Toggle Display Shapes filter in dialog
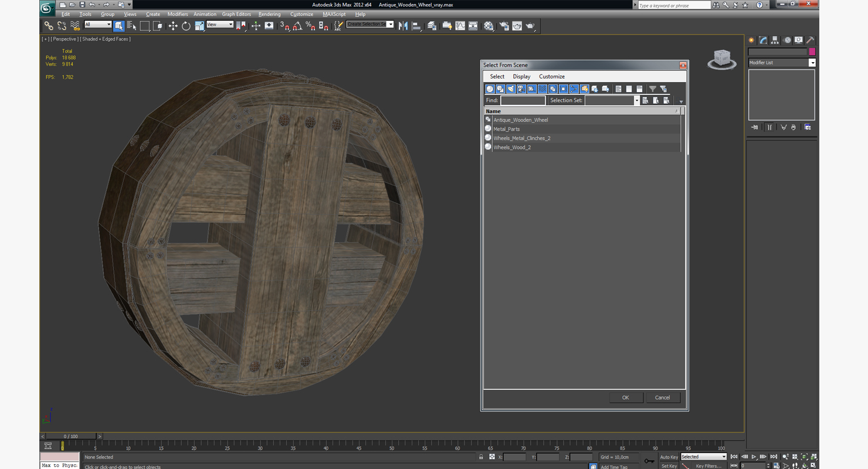This screenshot has height=469, width=868. tap(500, 89)
